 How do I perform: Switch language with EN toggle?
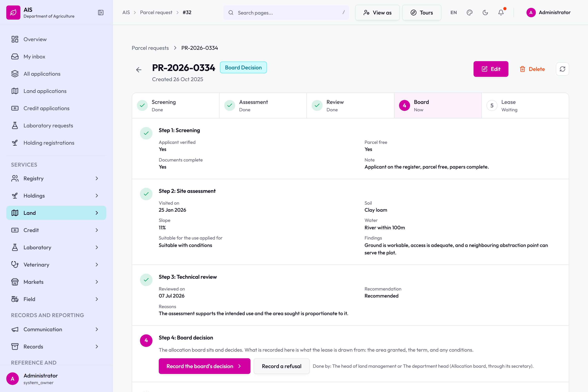(454, 13)
